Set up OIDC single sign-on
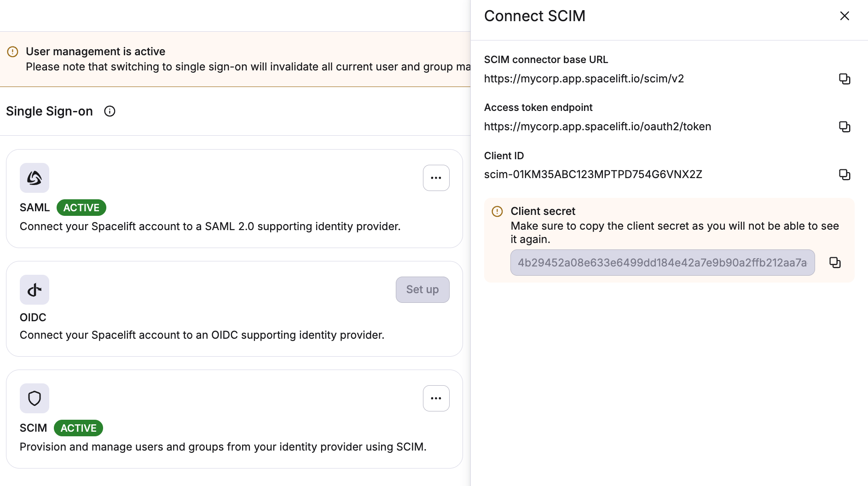Viewport: 868px width, 486px height. coord(422,289)
